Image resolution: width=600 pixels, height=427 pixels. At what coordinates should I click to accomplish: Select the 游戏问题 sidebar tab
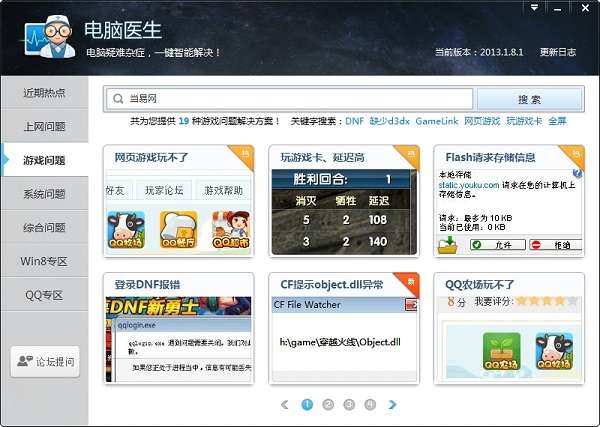[44, 160]
